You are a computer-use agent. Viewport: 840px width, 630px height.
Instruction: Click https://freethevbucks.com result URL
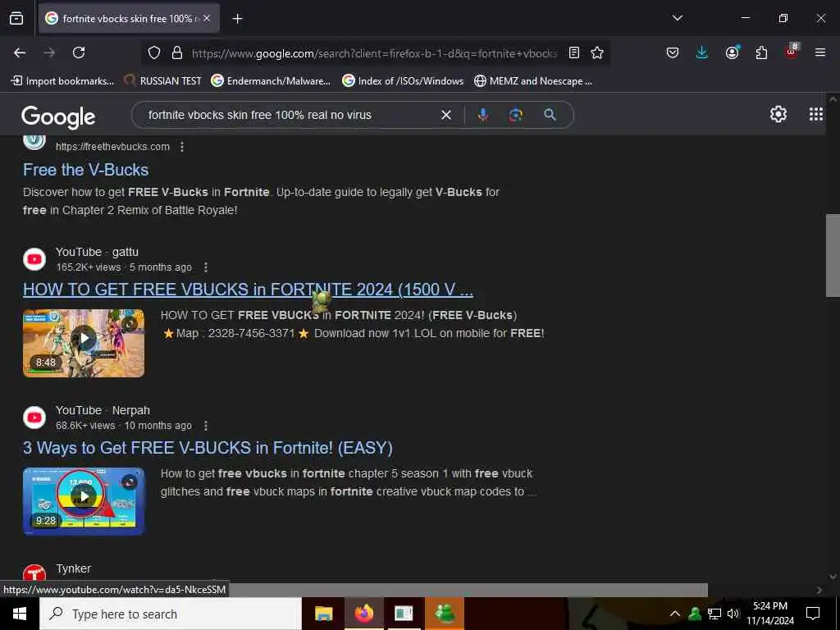pos(112,147)
